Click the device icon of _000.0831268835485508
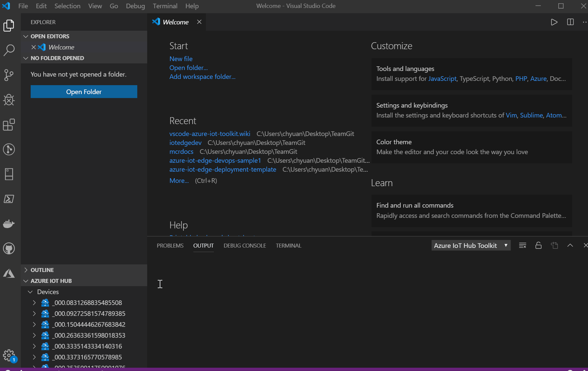The image size is (588, 371). point(45,303)
